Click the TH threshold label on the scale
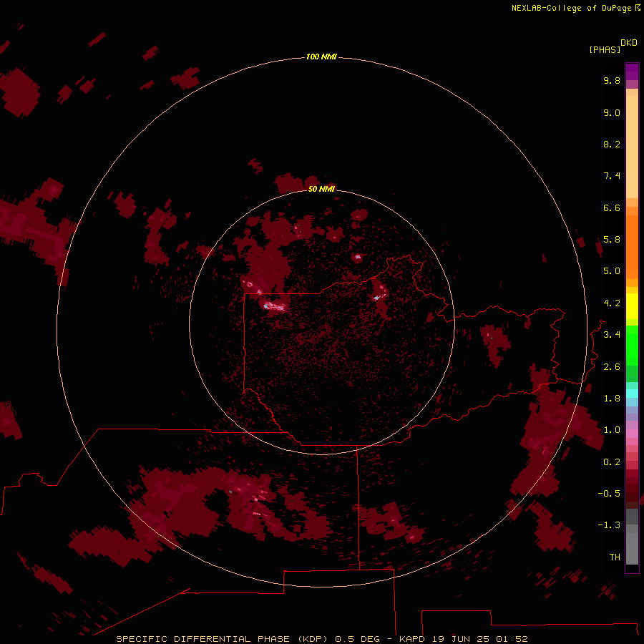 coord(615,557)
